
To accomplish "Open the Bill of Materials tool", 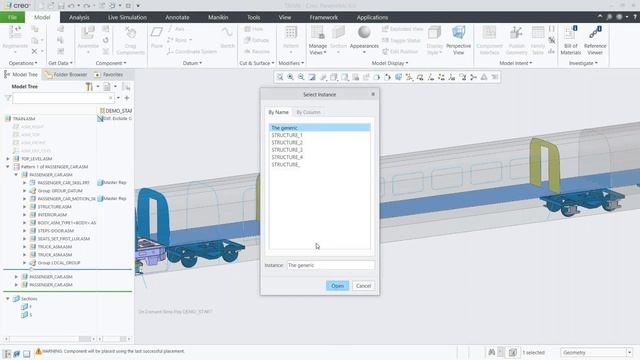I will 571,40.
